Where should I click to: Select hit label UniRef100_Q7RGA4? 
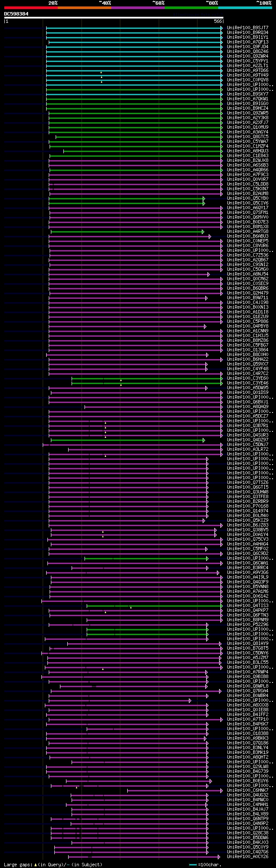[x=248, y=691]
